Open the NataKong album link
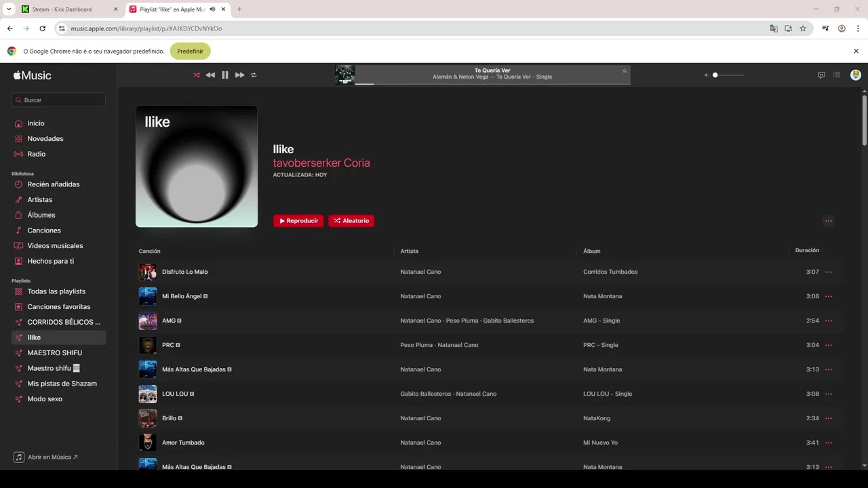Viewport: 868px width, 488px height. coord(597,418)
